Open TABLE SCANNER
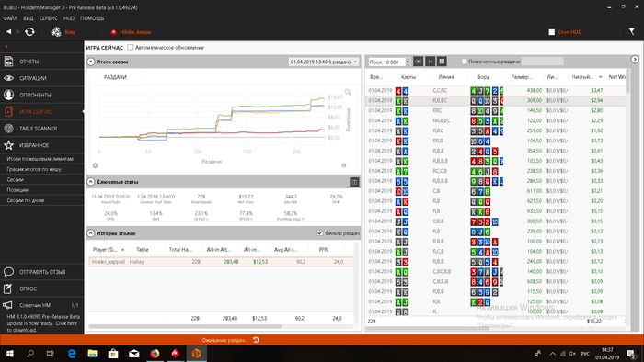Screen dimensions: 644x362 (42, 129)
